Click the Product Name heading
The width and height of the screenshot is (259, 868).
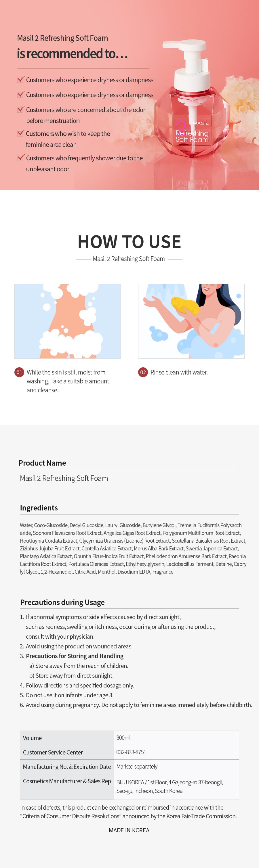tap(42, 463)
